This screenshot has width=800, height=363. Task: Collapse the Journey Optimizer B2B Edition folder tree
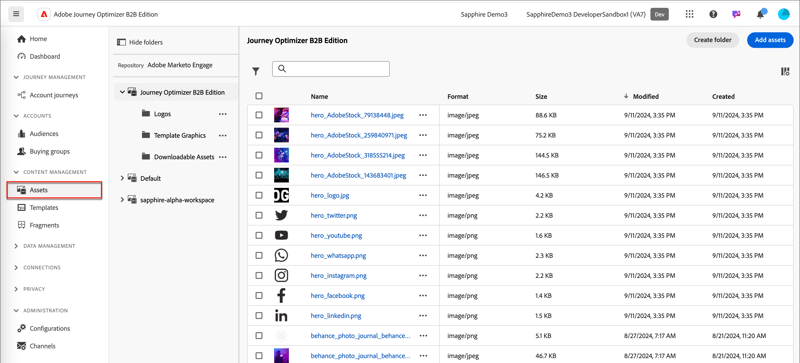[x=122, y=92]
